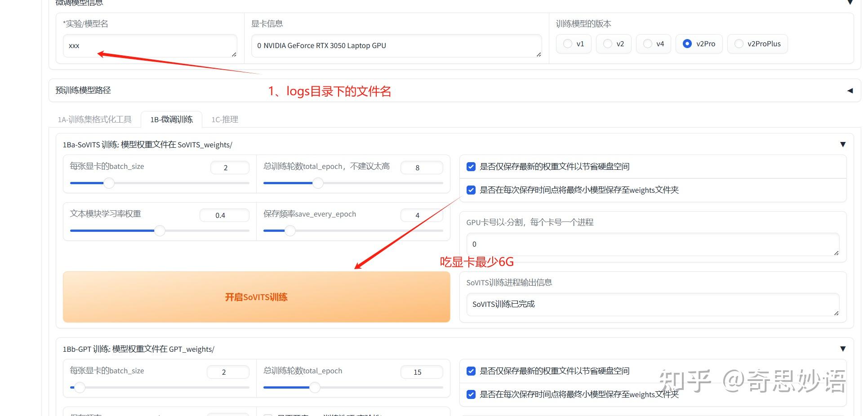Adjust the 文本模块学习率权重 slider
Image resolution: width=868 pixels, height=416 pixels.
pyautogui.click(x=160, y=230)
